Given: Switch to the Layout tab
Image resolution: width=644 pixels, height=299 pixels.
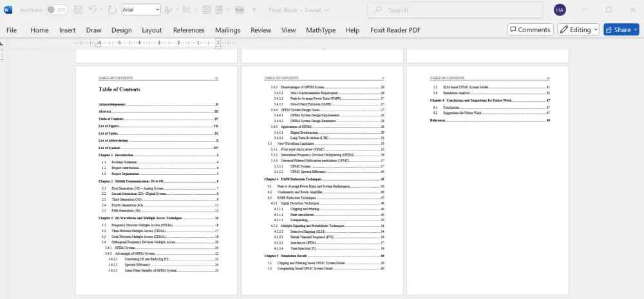Looking at the screenshot, I should [x=152, y=30].
